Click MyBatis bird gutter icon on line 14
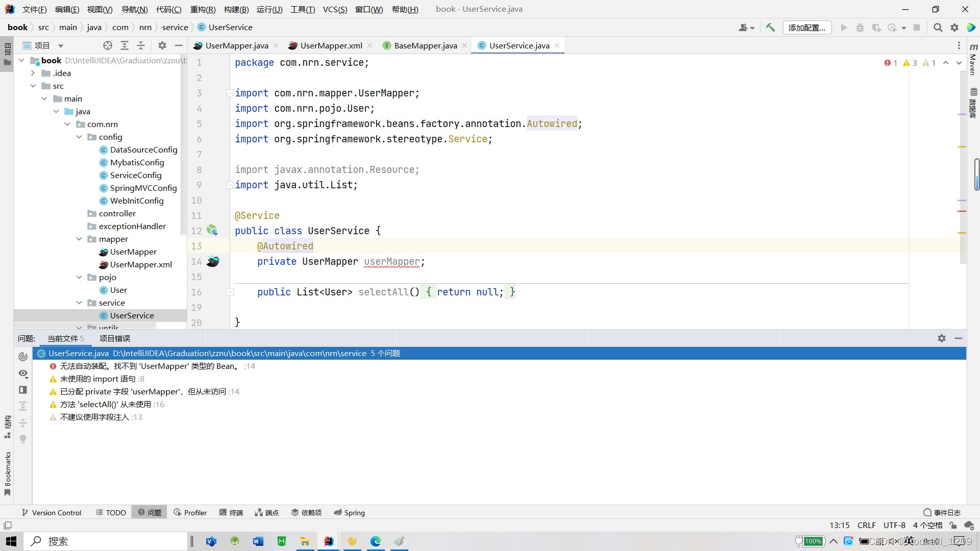Screen dimensions: 980x551 coord(213,261)
